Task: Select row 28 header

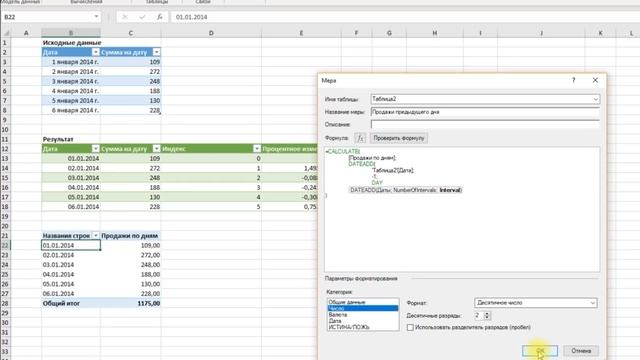Action: point(5,303)
